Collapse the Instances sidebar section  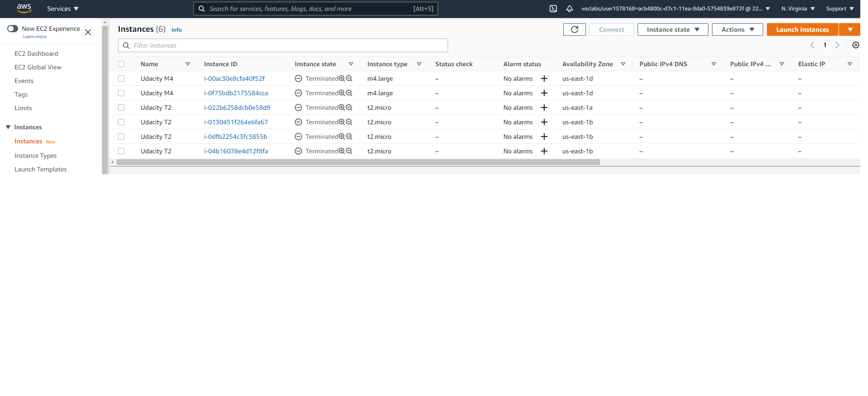8,127
